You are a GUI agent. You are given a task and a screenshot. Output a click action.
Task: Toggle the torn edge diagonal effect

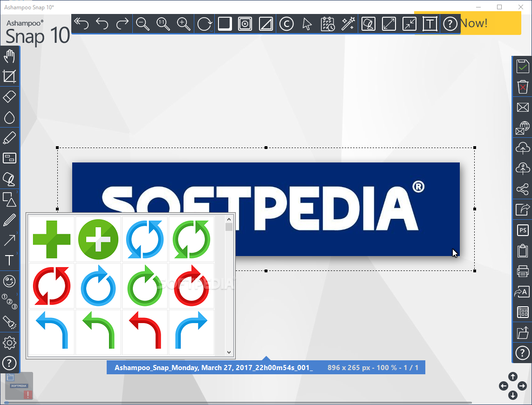[266, 24]
